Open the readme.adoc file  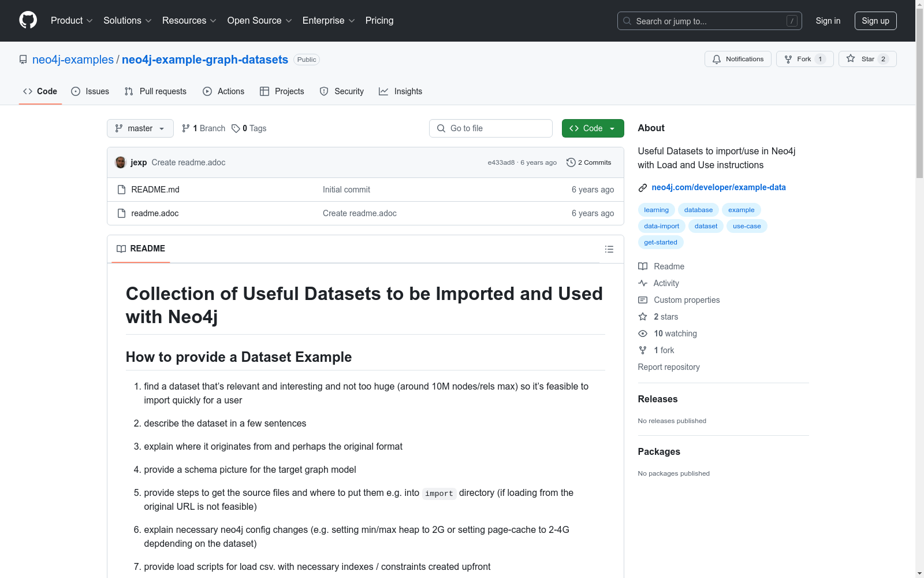click(155, 213)
